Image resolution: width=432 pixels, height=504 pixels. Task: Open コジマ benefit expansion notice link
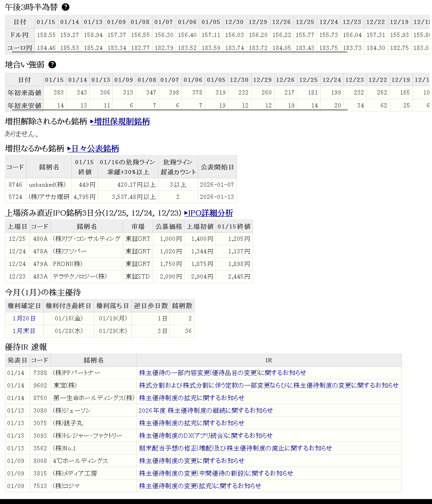tap(200, 486)
